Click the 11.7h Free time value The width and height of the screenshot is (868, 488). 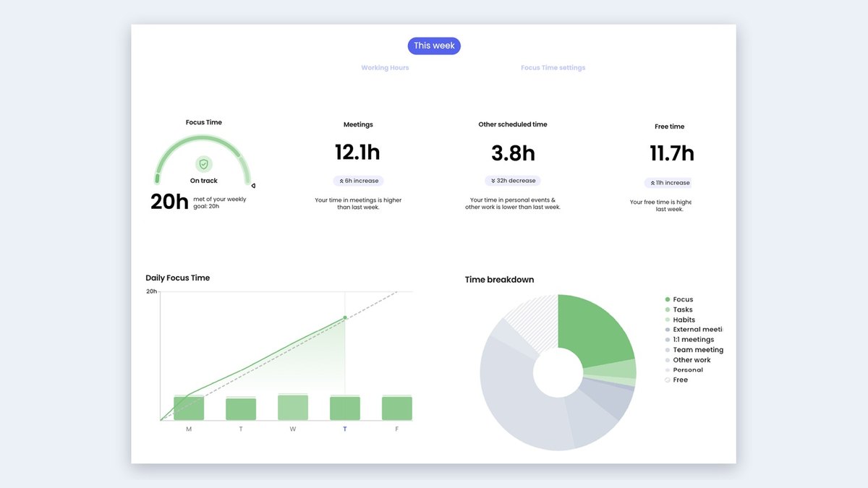point(671,153)
